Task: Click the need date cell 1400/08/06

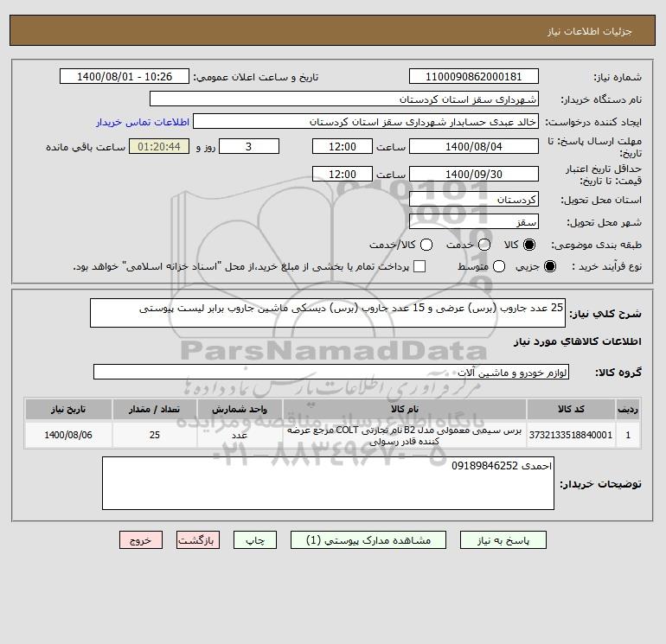Action: coord(68,435)
